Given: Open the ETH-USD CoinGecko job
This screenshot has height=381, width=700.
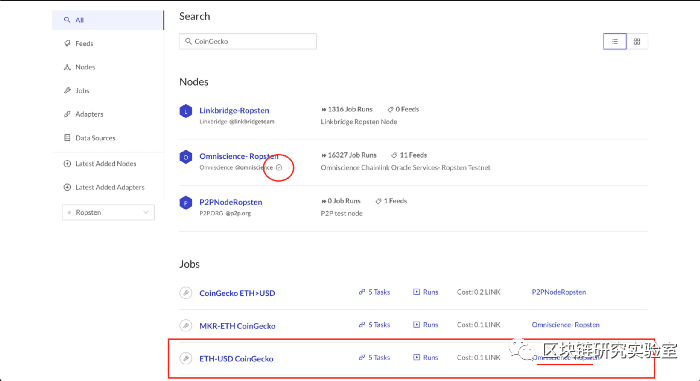Looking at the screenshot, I should click(236, 359).
